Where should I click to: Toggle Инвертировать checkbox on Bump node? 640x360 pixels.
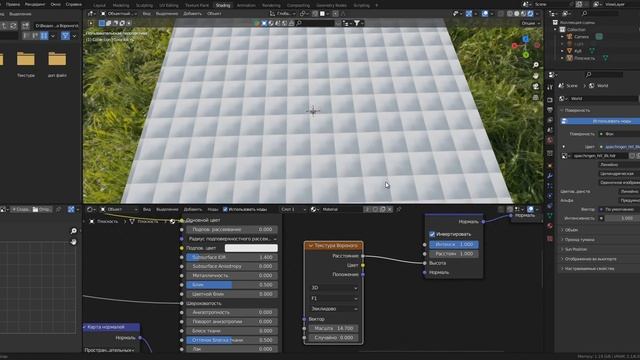pos(432,234)
